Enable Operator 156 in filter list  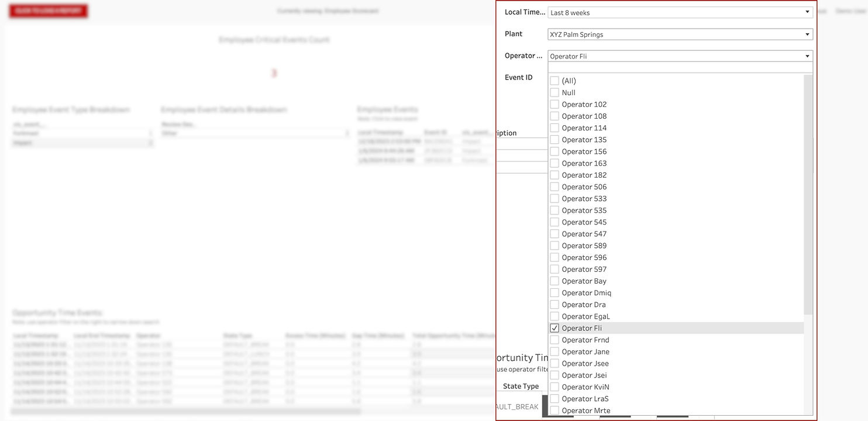click(554, 151)
